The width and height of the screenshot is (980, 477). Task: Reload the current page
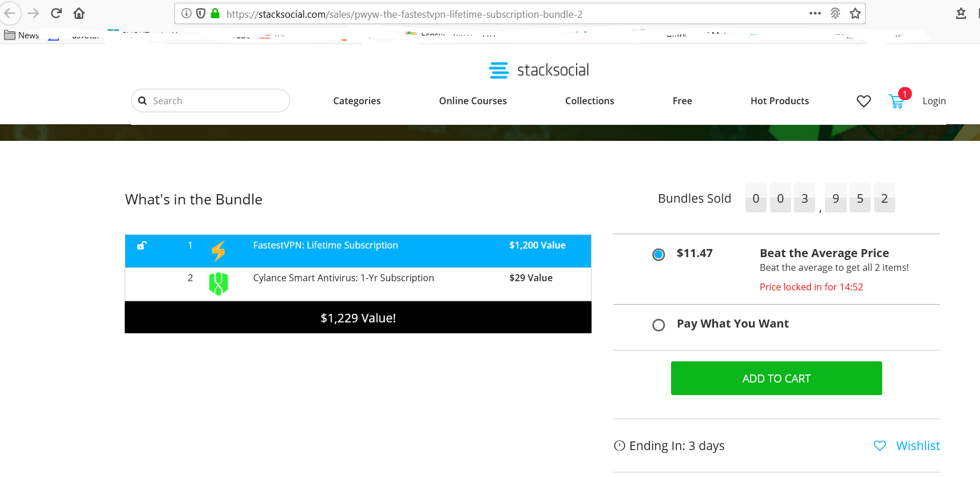(x=56, y=13)
